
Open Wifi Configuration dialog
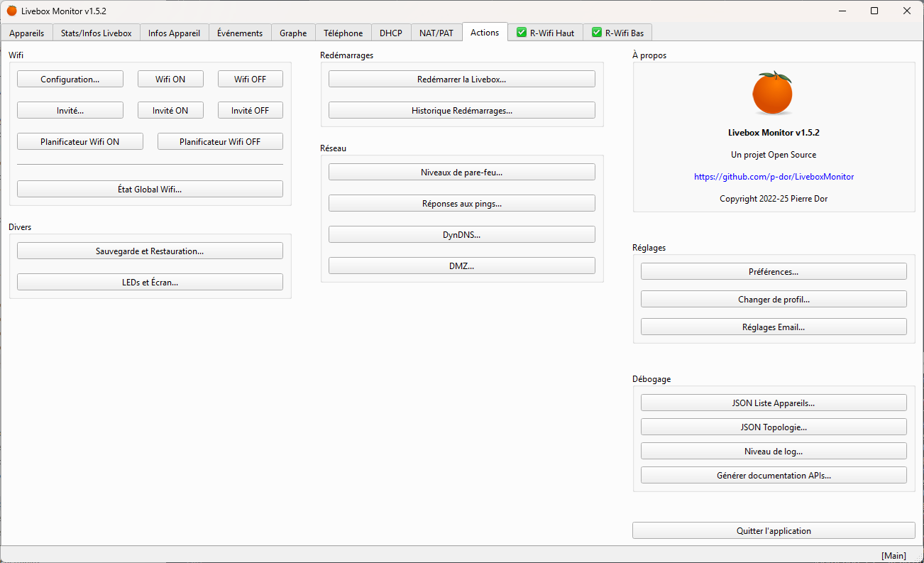coord(70,79)
